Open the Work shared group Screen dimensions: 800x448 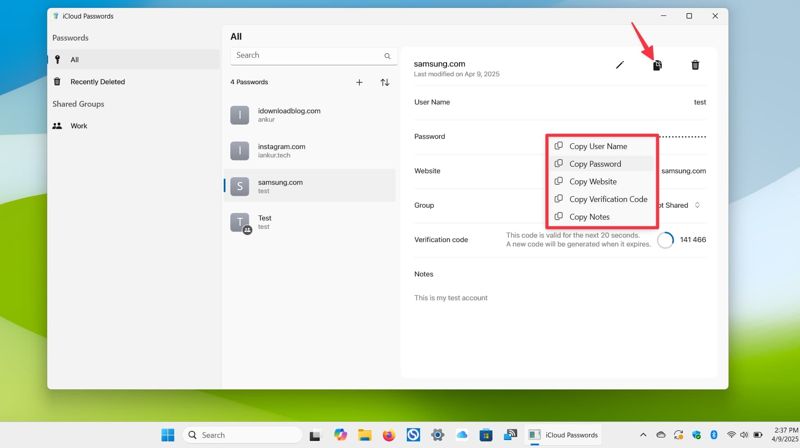(x=134, y=126)
